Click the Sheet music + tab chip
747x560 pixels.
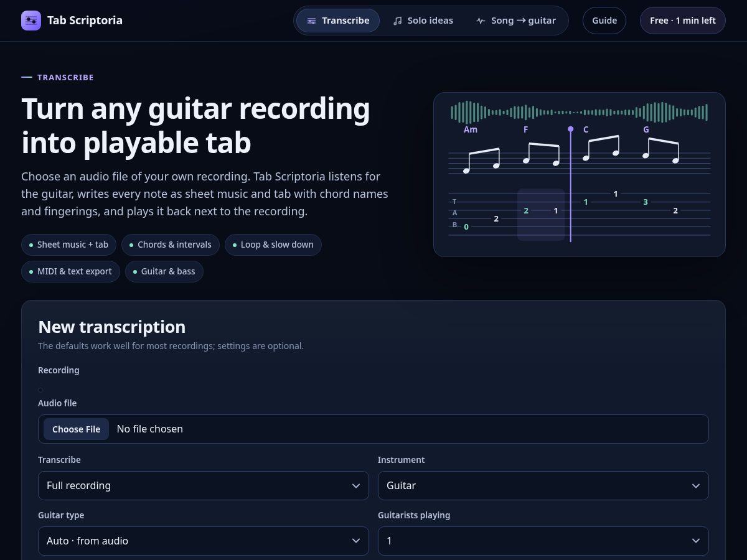click(69, 245)
